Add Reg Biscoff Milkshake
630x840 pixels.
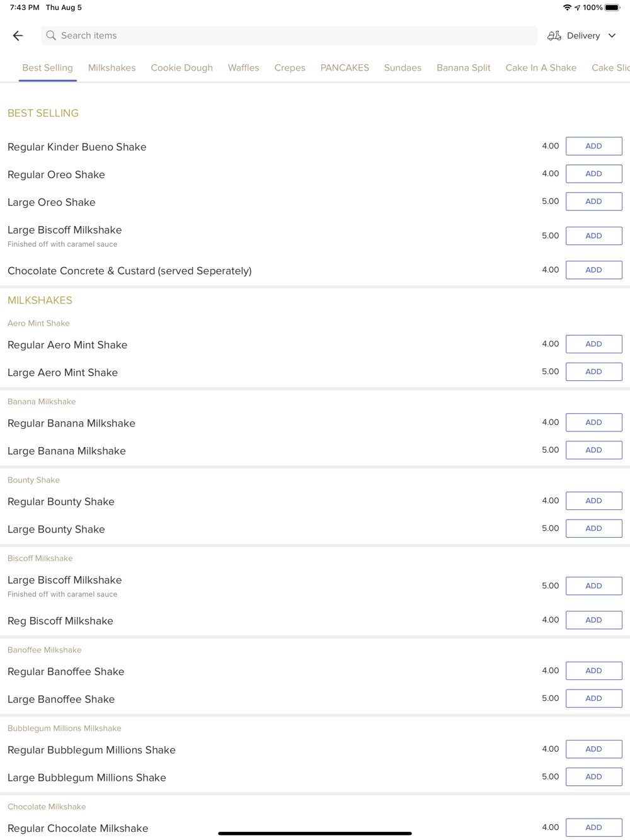tap(593, 620)
